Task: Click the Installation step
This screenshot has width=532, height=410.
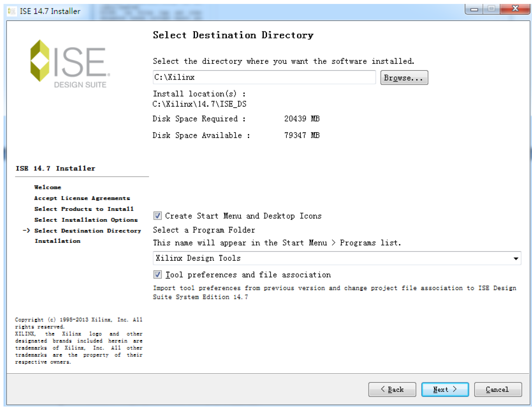Action: click(x=57, y=241)
